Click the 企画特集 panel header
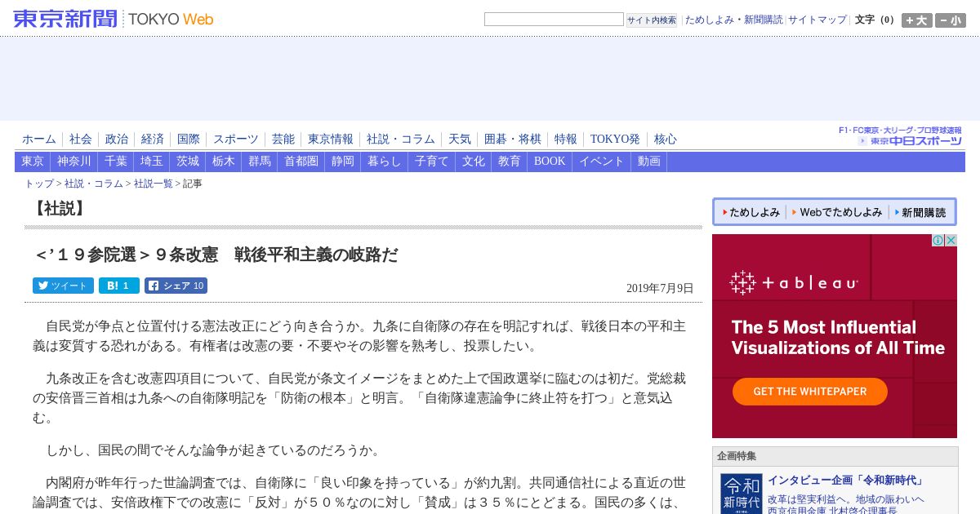The width and height of the screenshot is (980, 514). click(835, 457)
